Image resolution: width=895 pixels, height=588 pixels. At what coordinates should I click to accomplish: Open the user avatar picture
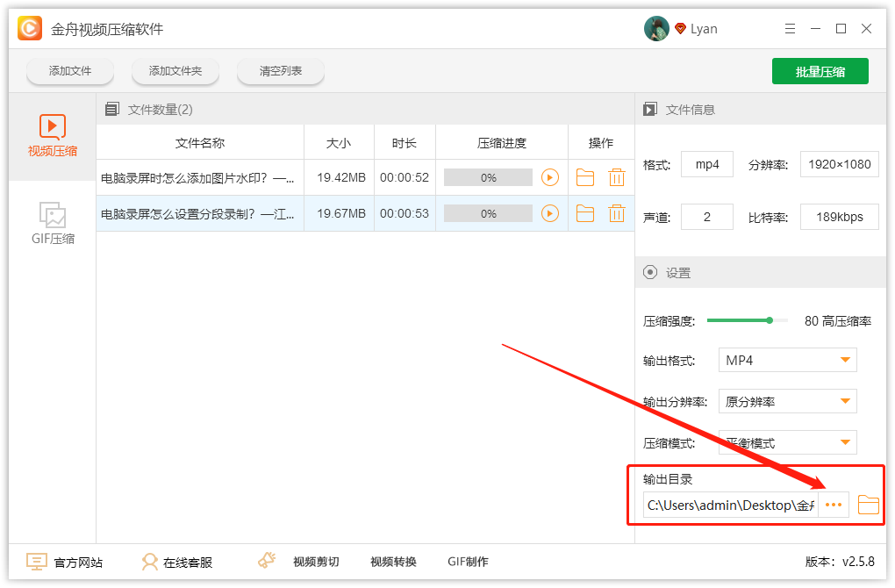pos(656,29)
